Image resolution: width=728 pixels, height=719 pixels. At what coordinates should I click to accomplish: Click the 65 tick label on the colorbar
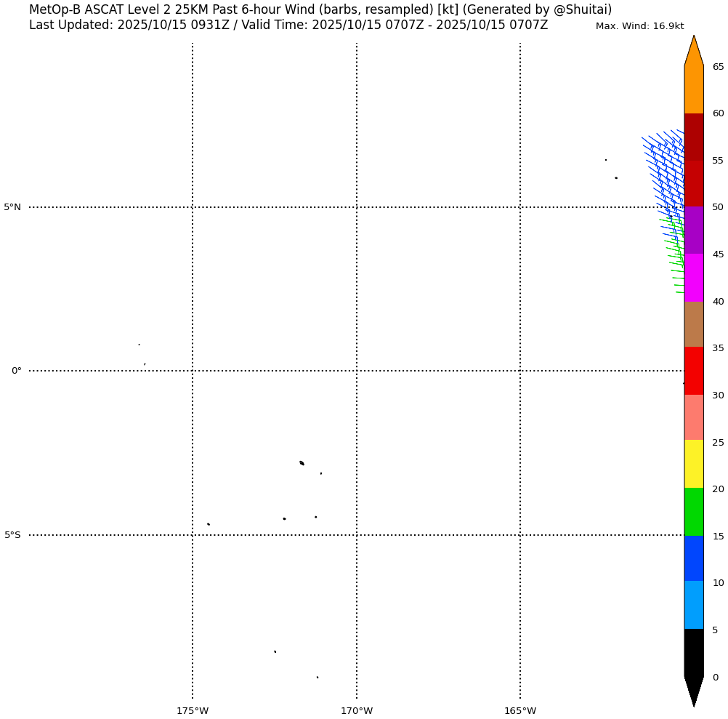[718, 67]
